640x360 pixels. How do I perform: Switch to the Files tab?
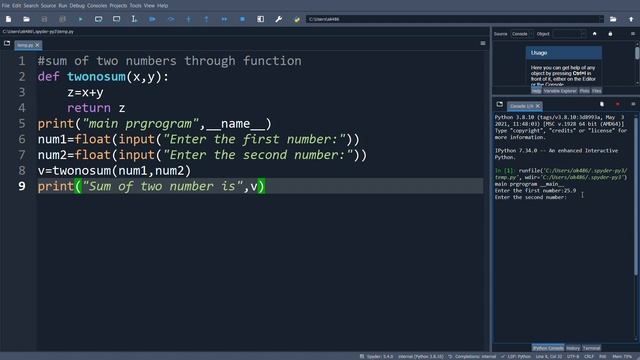tap(596, 91)
